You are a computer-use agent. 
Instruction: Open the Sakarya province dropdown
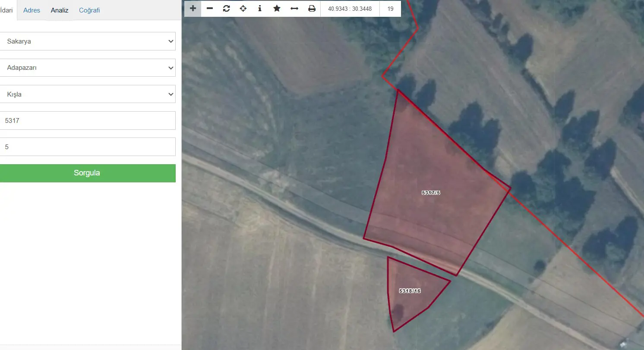pyautogui.click(x=88, y=41)
